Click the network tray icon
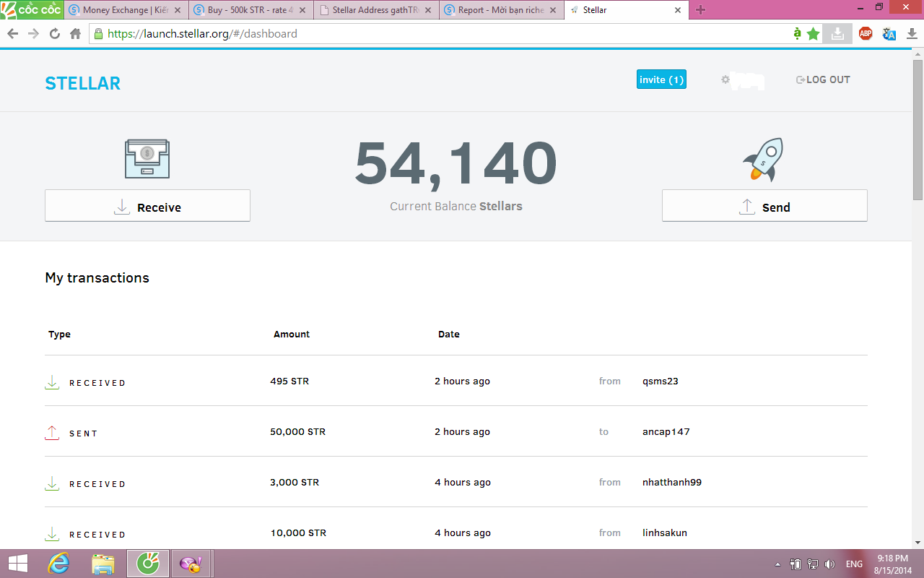 [x=812, y=564]
